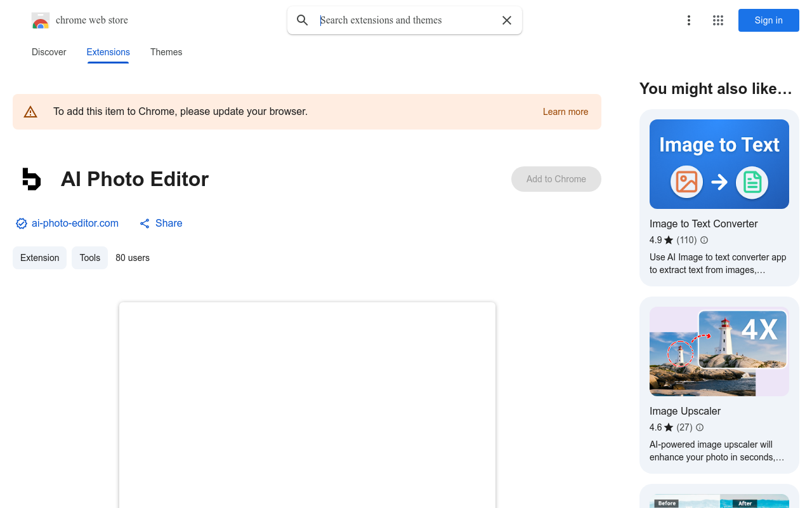
Task: Select the Extensions tab
Action: pos(108,52)
